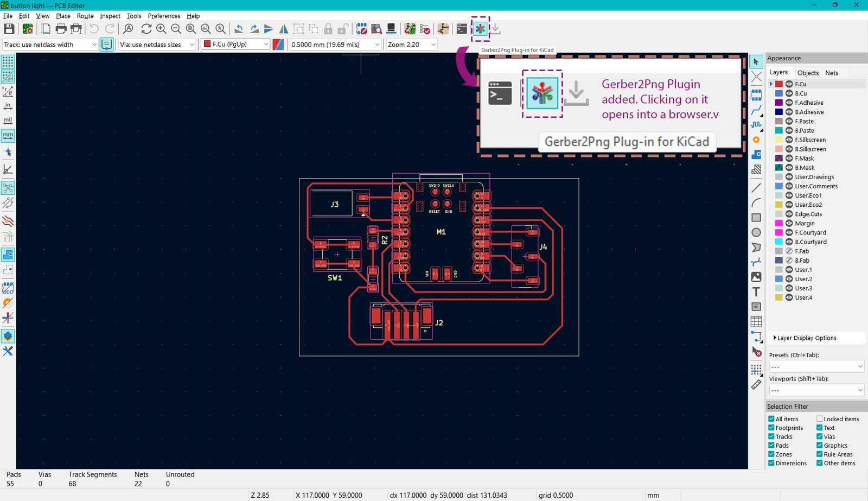This screenshot has height=501, width=868.
Task: Open the Via size dropdown
Action: [157, 45]
